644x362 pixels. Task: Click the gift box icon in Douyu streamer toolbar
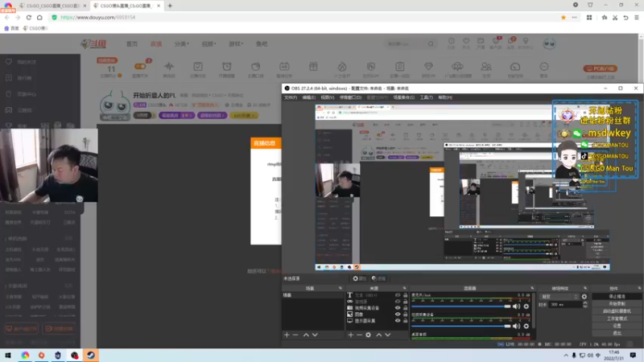[313, 67]
